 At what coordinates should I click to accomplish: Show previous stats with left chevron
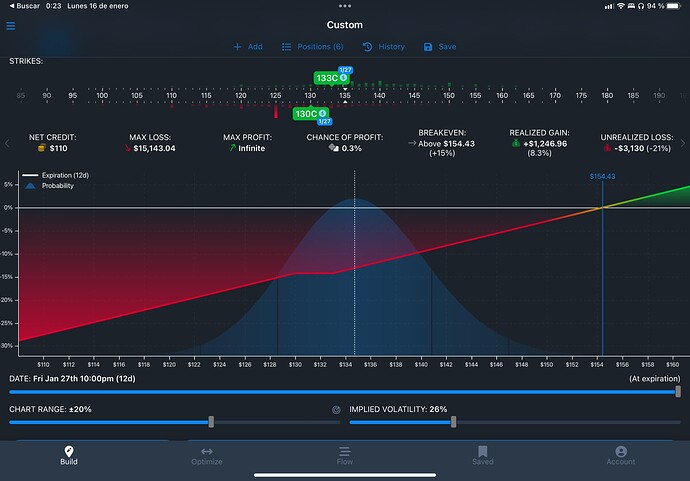click(x=7, y=143)
